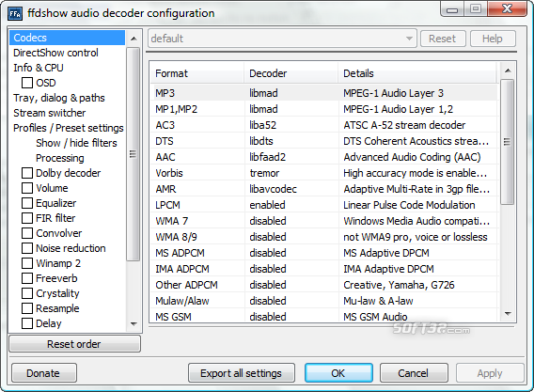534x392 pixels.
Task: Click disabled value for WMA 7
Action: tap(268, 221)
